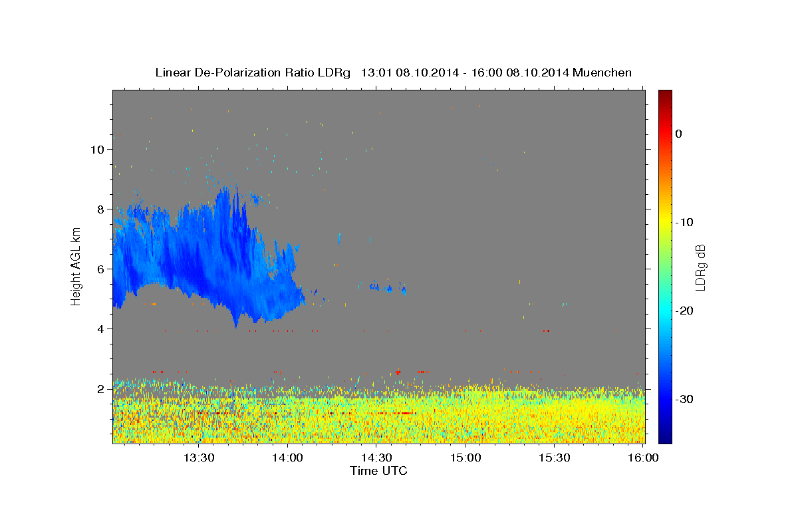The image size is (798, 532).
Task: Click the 13:30 time tick label
Action: (198, 458)
